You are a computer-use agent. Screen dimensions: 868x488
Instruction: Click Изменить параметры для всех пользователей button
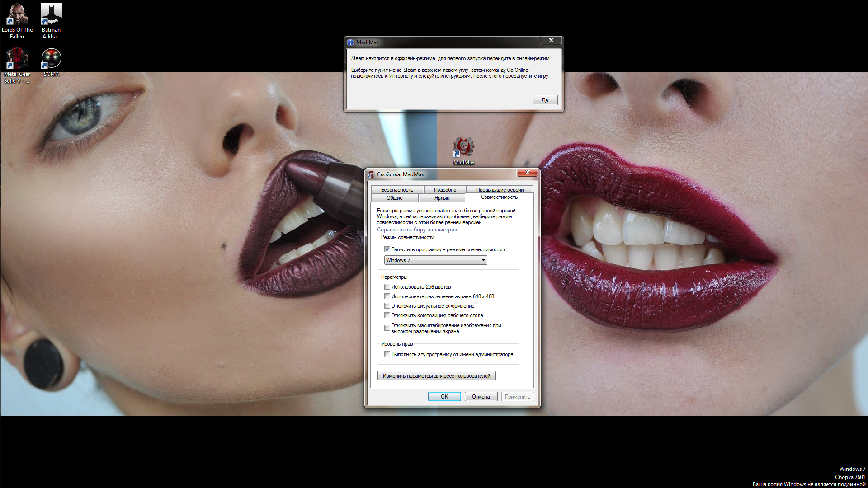pos(437,376)
